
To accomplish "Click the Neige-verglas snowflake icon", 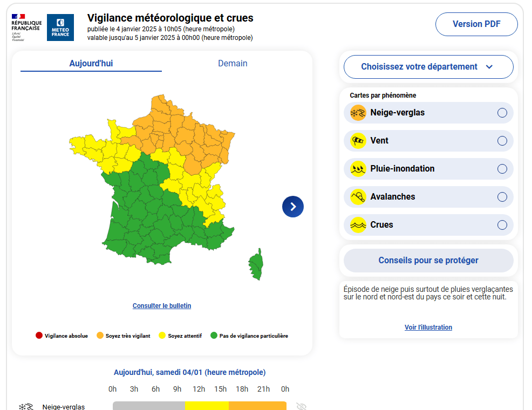I will [x=358, y=113].
